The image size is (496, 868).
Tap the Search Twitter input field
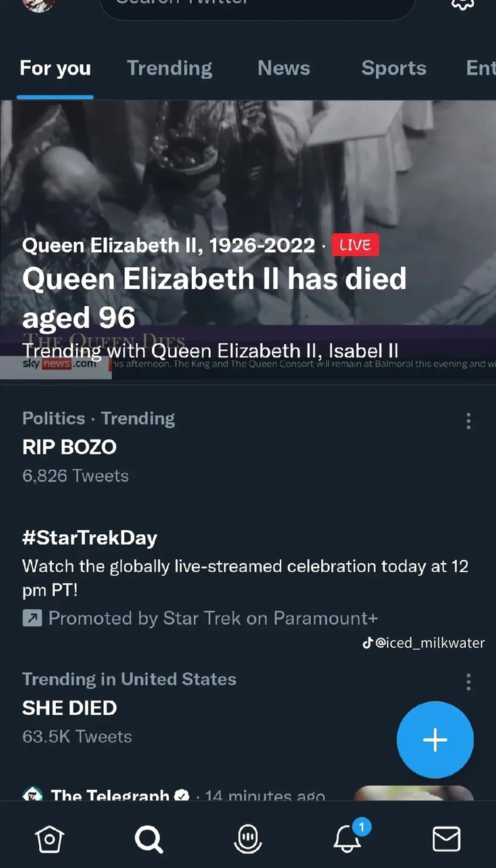point(258,7)
